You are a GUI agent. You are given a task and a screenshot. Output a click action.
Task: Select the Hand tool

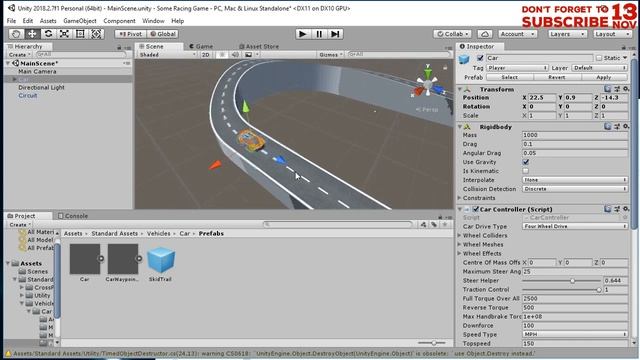(x=16, y=34)
